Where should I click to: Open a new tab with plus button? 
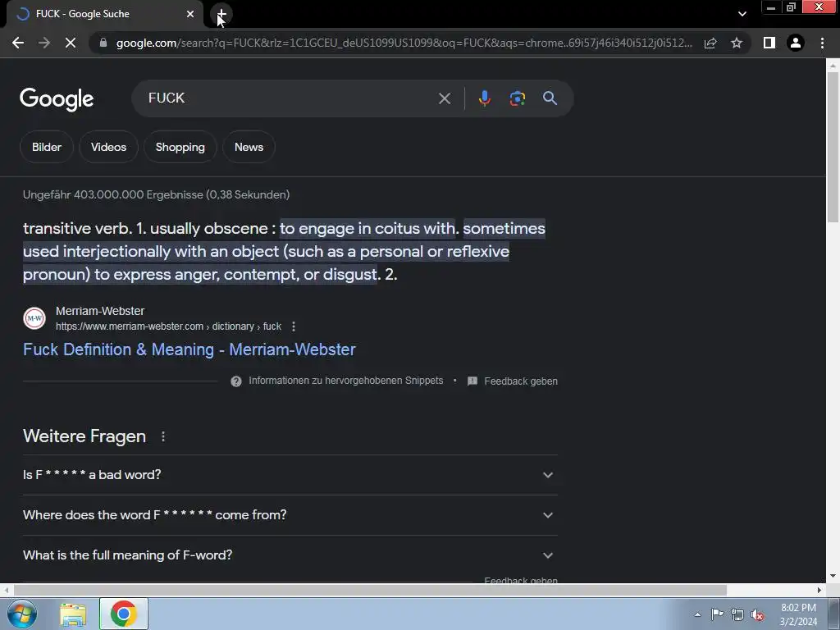[x=221, y=14]
